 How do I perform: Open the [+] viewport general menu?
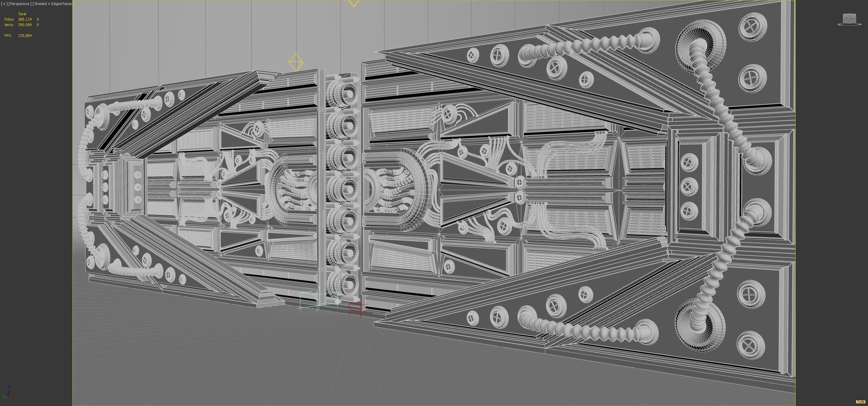4,4
